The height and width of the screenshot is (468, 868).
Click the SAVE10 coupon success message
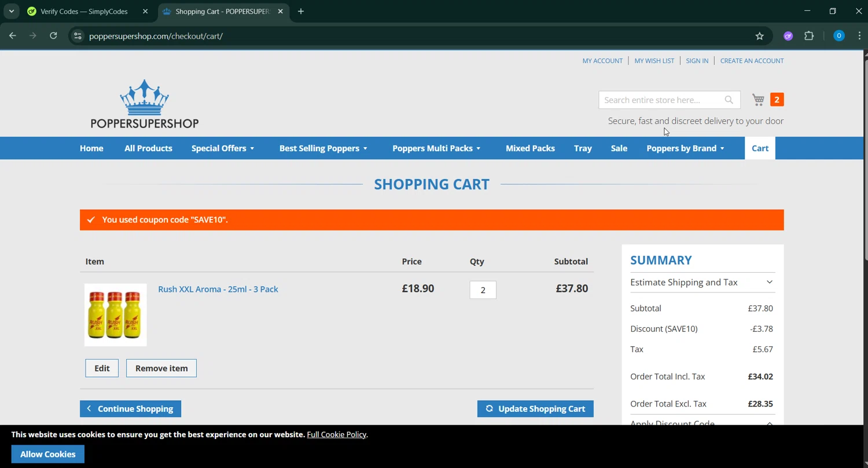[432, 220]
